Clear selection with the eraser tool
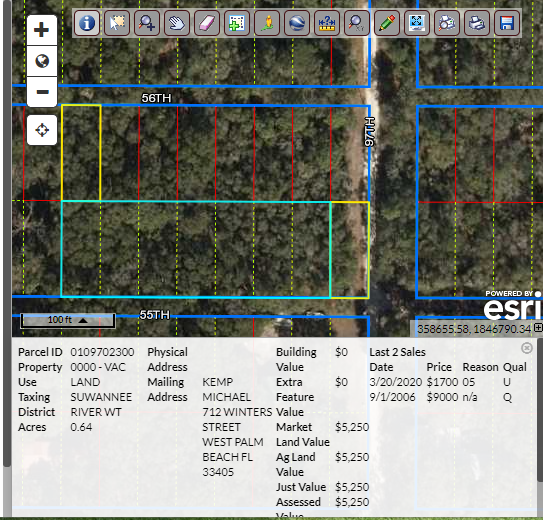The height and width of the screenshot is (520, 543). tap(207, 23)
